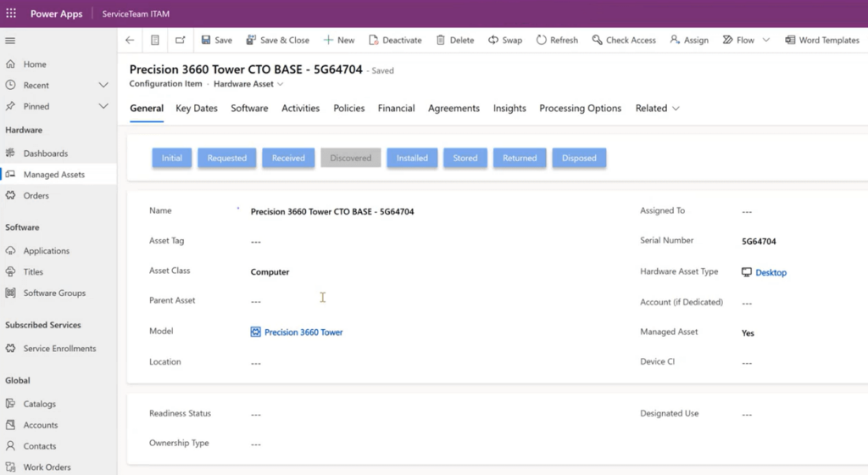Click the Refresh circular icon

(542, 40)
